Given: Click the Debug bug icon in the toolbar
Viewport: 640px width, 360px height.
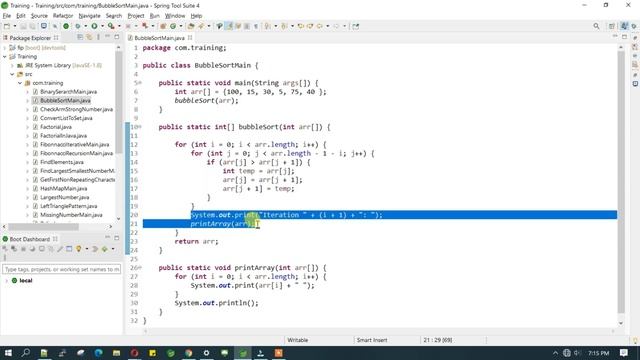Looking at the screenshot, I should coord(77,26).
